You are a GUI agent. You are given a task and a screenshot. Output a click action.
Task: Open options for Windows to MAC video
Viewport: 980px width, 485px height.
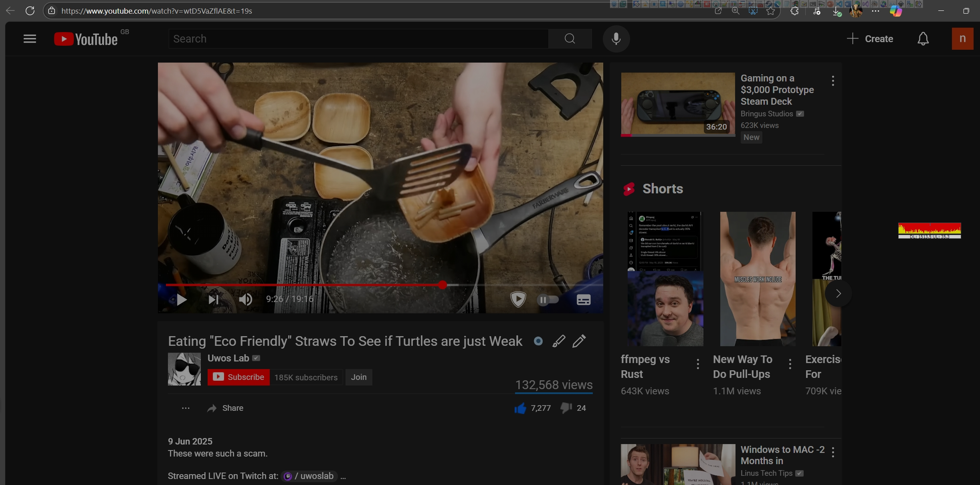833,452
